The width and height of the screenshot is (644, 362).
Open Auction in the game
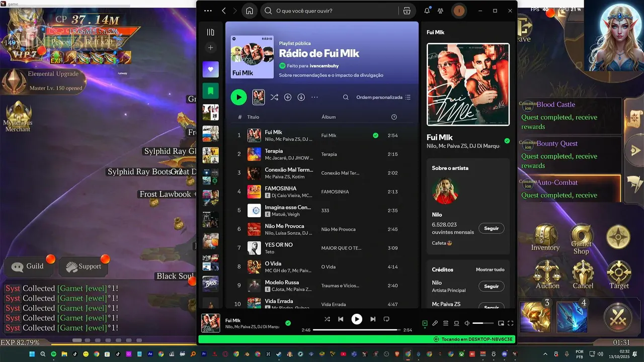coord(547,275)
